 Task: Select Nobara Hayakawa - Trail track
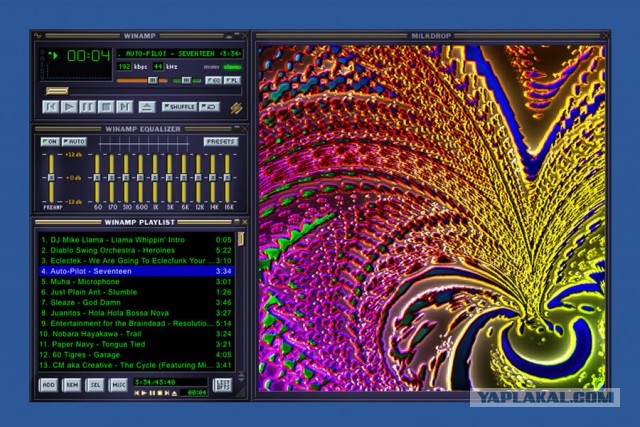click(136, 334)
